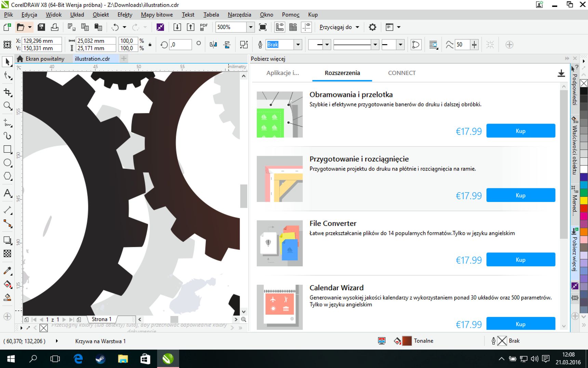Select the Parallel Dimension tool
The height and width of the screenshot is (368, 588).
pyautogui.click(x=8, y=210)
